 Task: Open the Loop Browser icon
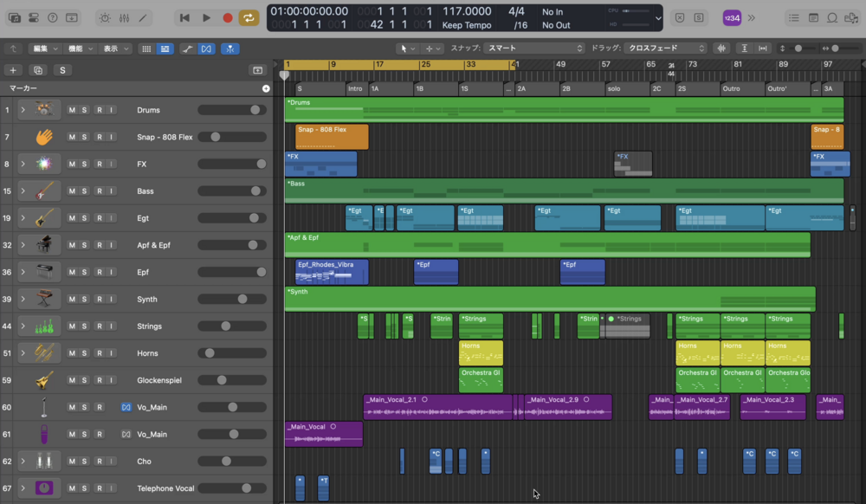[832, 17]
